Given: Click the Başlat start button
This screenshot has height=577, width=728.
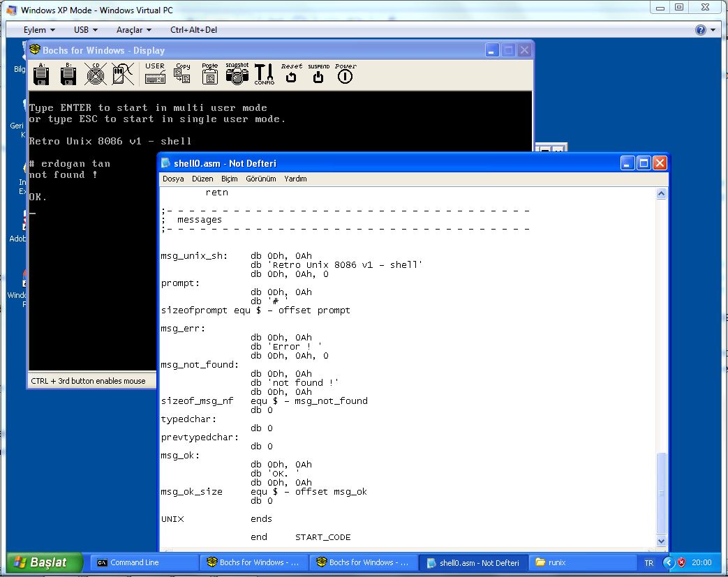Looking at the screenshot, I should pyautogui.click(x=45, y=562).
